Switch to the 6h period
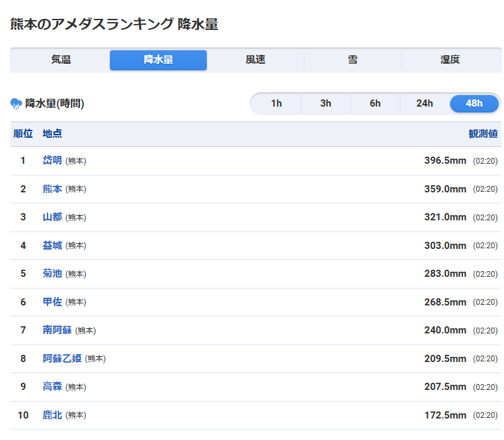This screenshot has height=440, width=504. [375, 103]
